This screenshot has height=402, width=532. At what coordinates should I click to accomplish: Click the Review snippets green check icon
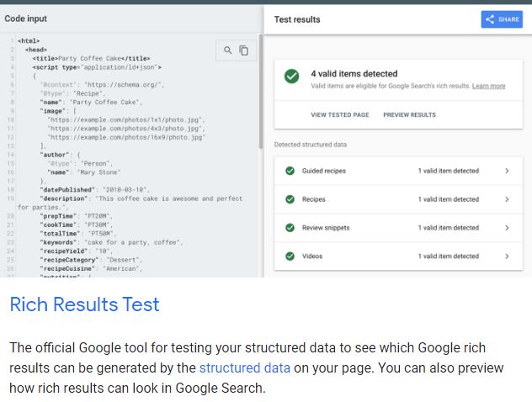[x=290, y=228]
